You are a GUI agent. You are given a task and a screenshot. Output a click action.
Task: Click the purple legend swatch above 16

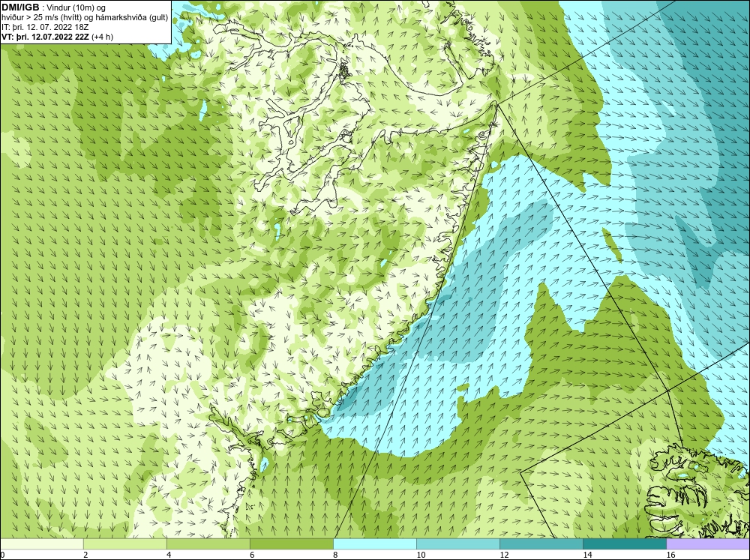(x=708, y=544)
